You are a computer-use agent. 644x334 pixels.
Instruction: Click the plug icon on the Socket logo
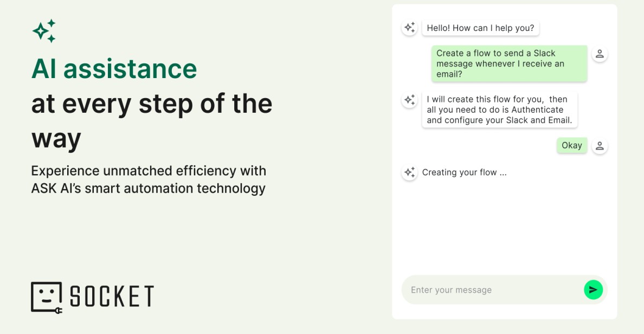click(59, 310)
